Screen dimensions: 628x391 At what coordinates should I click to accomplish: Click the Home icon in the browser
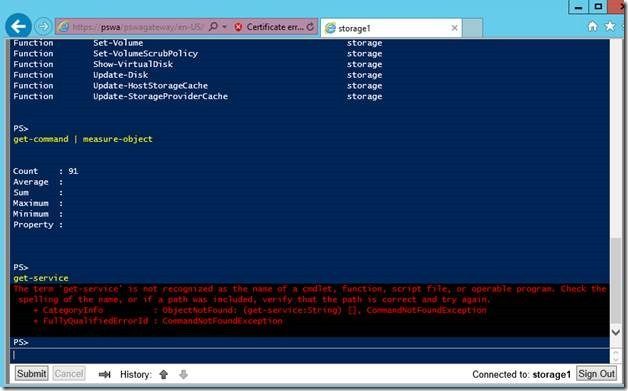592,26
